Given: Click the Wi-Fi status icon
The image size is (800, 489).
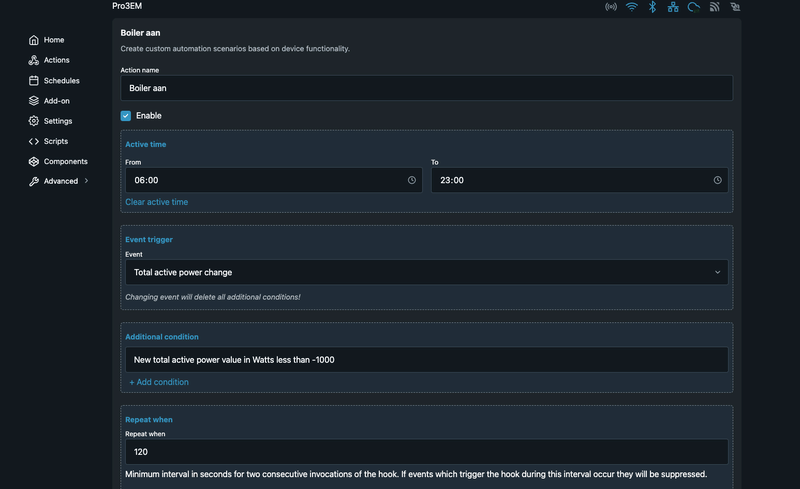Looking at the screenshot, I should pyautogui.click(x=632, y=7).
